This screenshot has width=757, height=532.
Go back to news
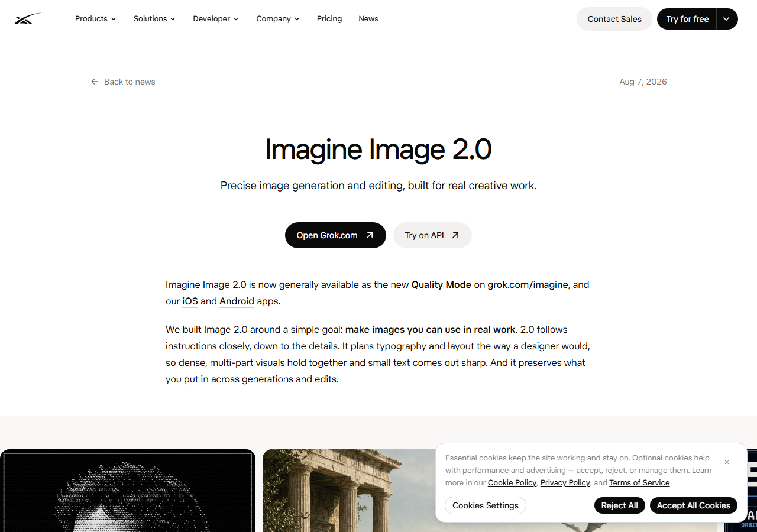123,82
